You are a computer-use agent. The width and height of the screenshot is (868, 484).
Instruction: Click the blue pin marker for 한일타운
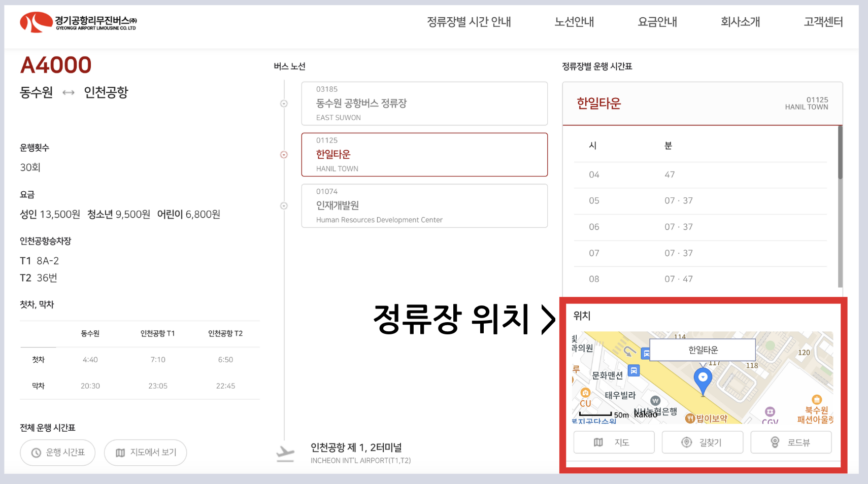(703, 377)
